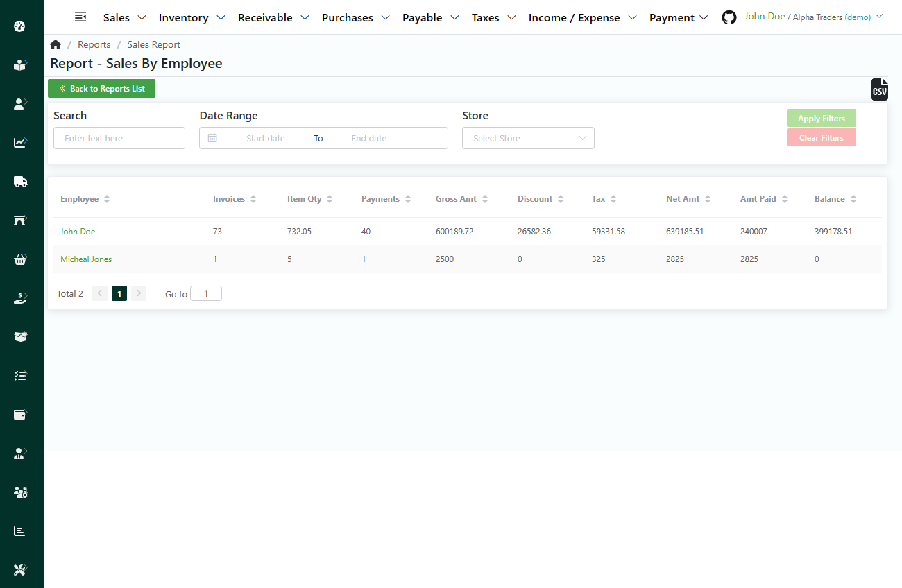Open the user-with-tie sidebar icon
The height and width of the screenshot is (588, 902).
coord(20,453)
